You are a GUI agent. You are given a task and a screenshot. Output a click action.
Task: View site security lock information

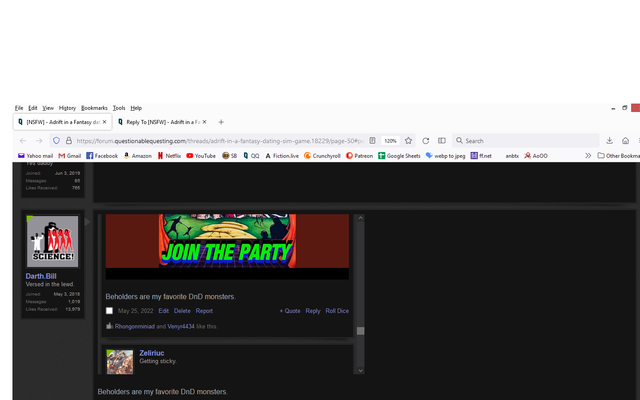coord(69,140)
